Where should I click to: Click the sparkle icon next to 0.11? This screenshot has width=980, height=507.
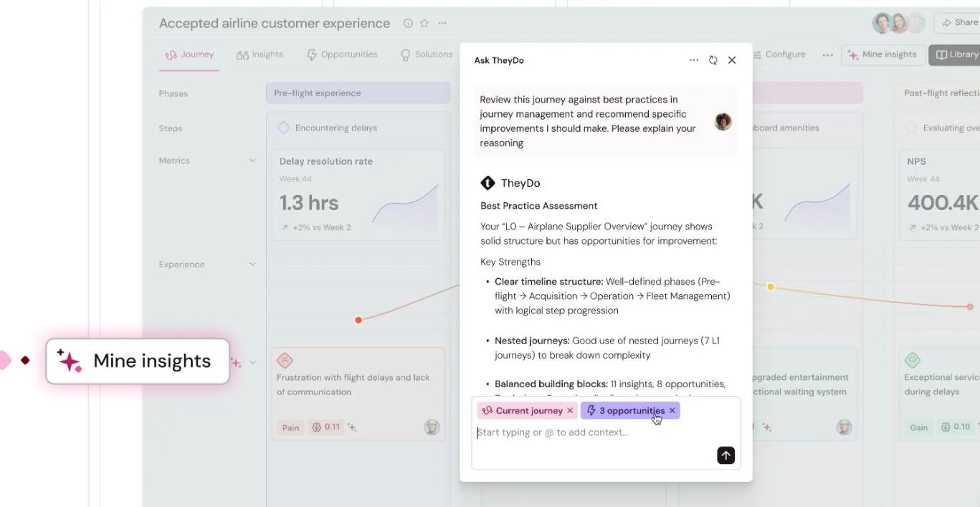pyautogui.click(x=352, y=427)
